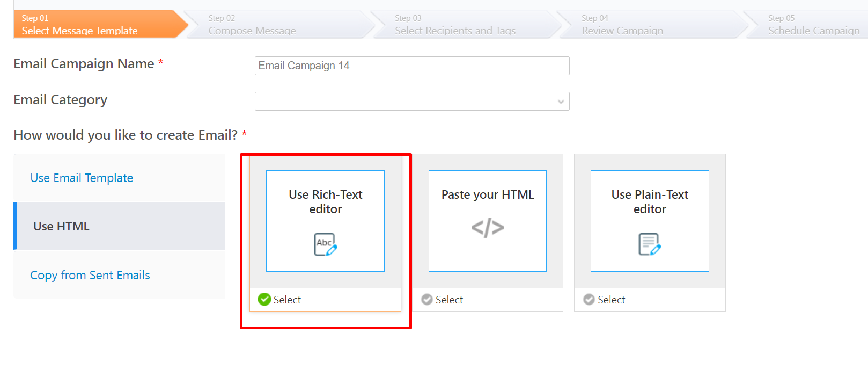Select the Use HTML tab

tap(61, 226)
